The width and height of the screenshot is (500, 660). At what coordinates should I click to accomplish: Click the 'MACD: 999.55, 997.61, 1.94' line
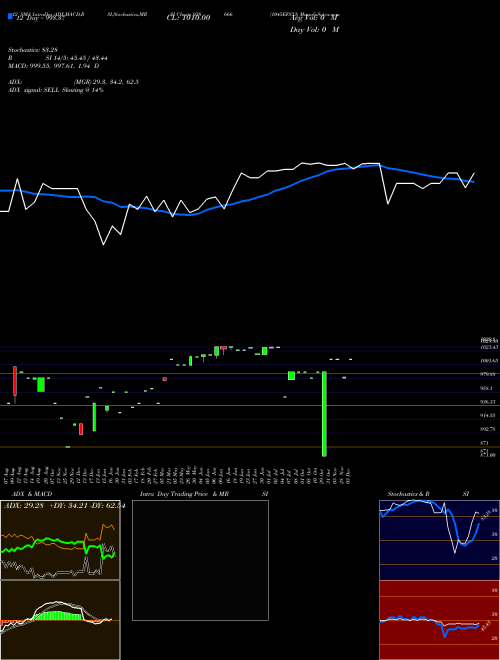[x=50, y=66]
